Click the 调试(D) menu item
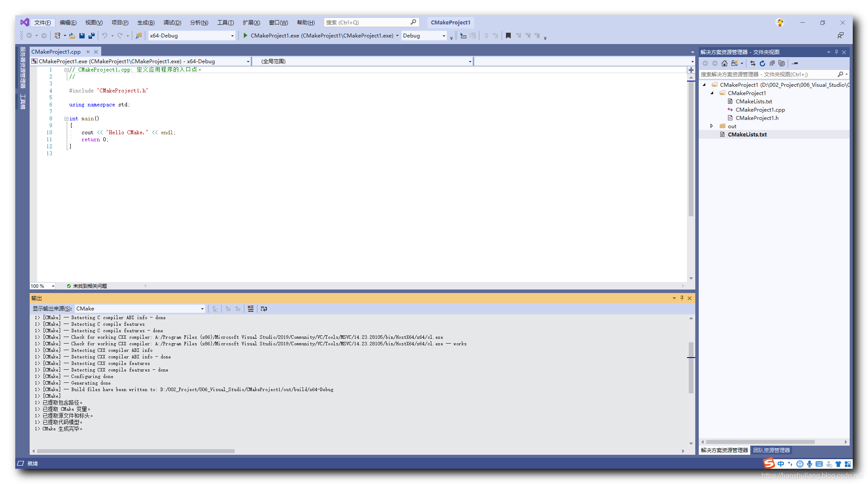868x484 pixels. pyautogui.click(x=172, y=23)
